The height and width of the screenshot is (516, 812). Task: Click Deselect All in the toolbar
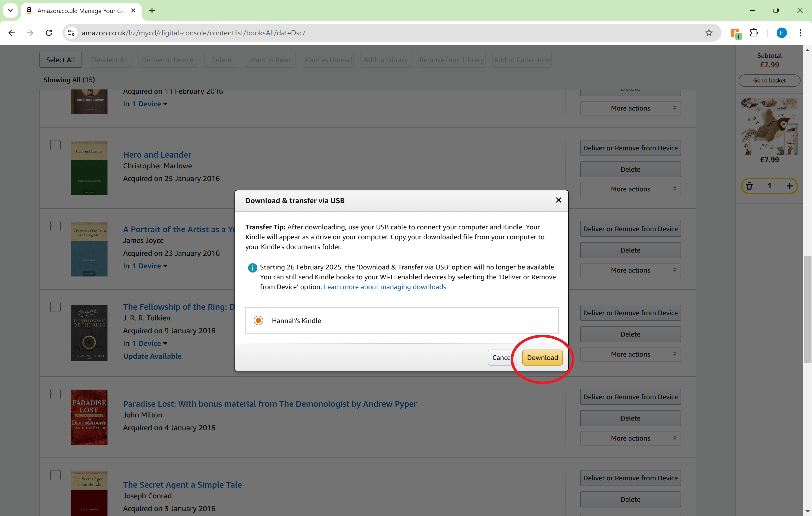click(x=110, y=60)
